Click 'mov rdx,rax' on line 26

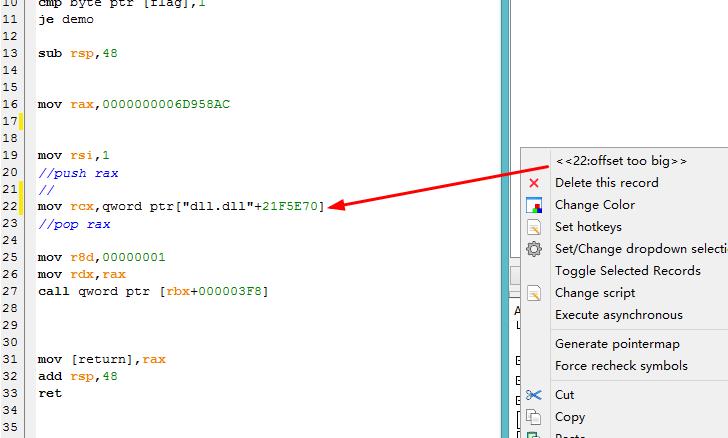click(82, 275)
